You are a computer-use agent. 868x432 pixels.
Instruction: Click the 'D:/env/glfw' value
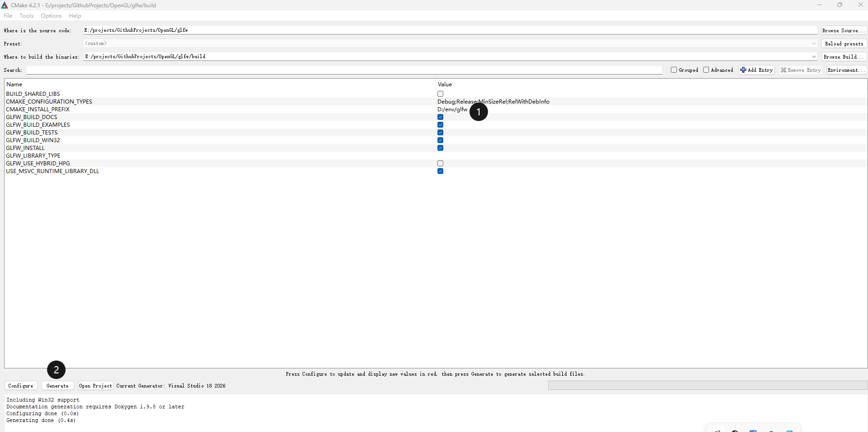[452, 109]
